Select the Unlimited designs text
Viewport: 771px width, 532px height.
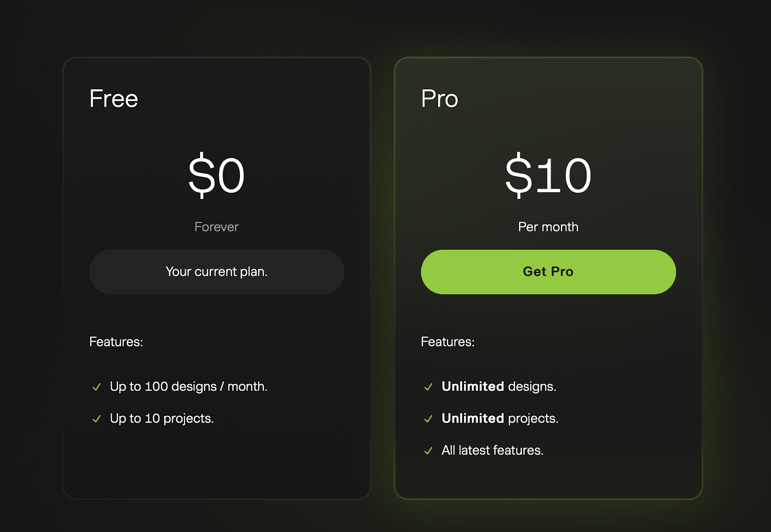click(x=499, y=386)
